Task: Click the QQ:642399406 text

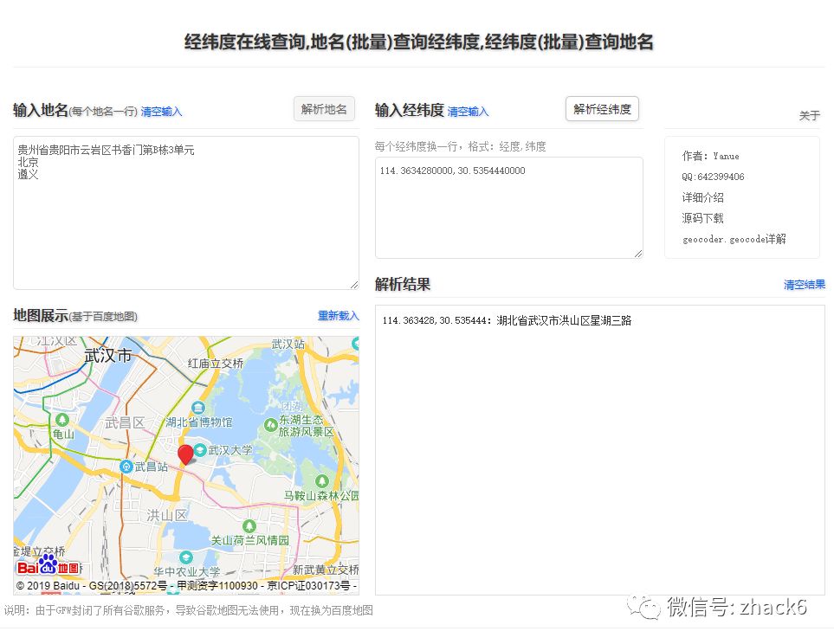Action: [713, 177]
